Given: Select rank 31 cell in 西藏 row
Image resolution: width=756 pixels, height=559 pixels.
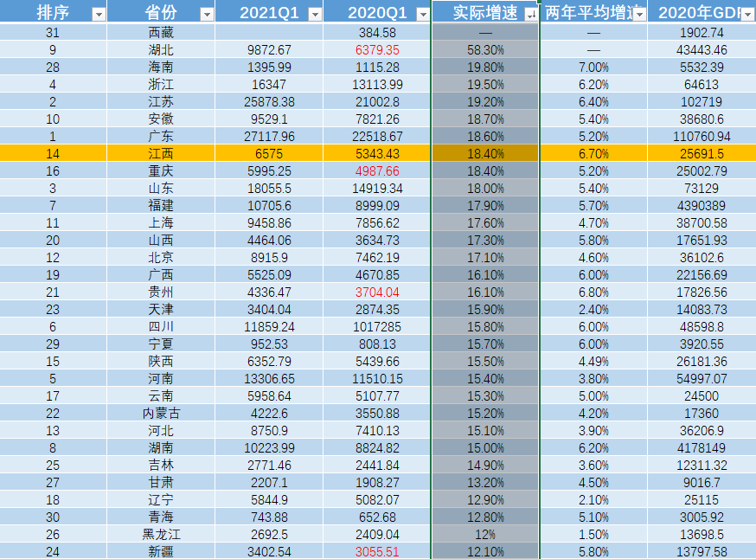Looking at the screenshot, I should [53, 32].
